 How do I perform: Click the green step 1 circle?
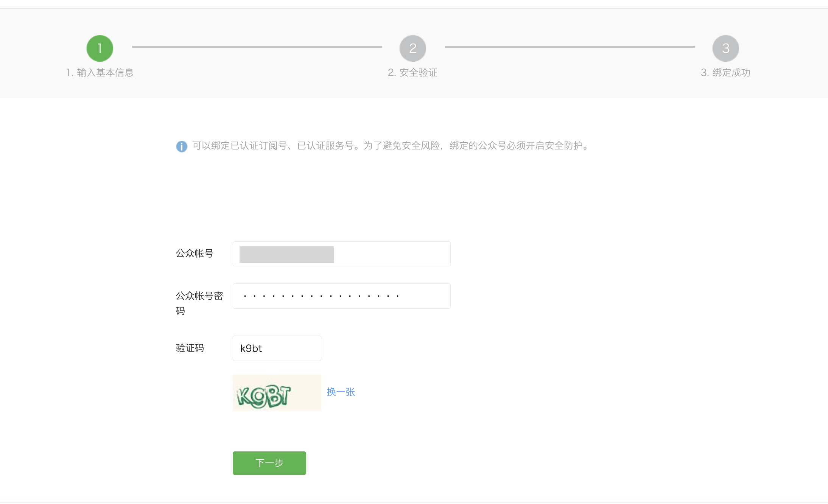click(x=100, y=48)
